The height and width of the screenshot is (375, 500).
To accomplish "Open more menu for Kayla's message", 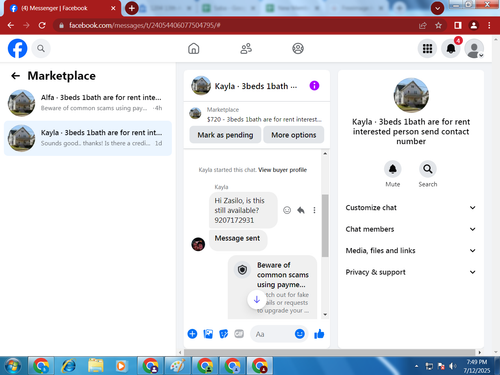I will 314,210.
